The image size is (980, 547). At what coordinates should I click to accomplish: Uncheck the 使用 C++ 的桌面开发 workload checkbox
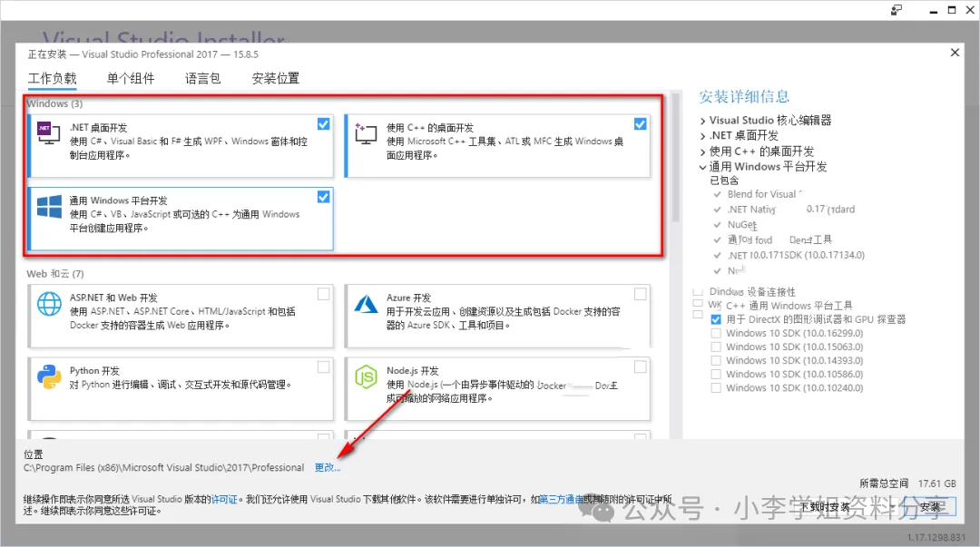[640, 123]
